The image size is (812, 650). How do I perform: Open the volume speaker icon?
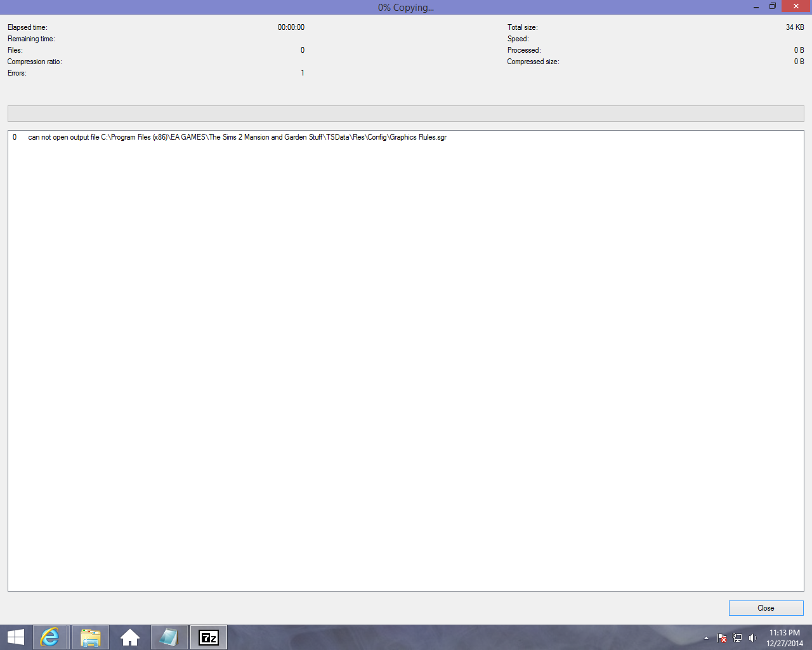[x=752, y=638]
